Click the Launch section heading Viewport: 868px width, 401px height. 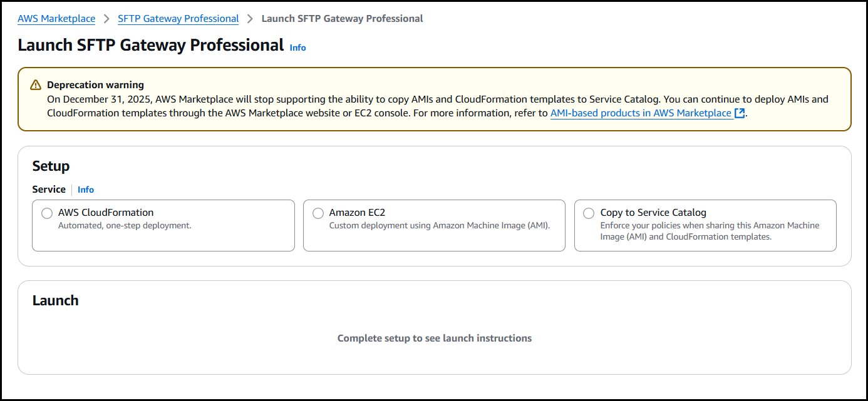55,300
